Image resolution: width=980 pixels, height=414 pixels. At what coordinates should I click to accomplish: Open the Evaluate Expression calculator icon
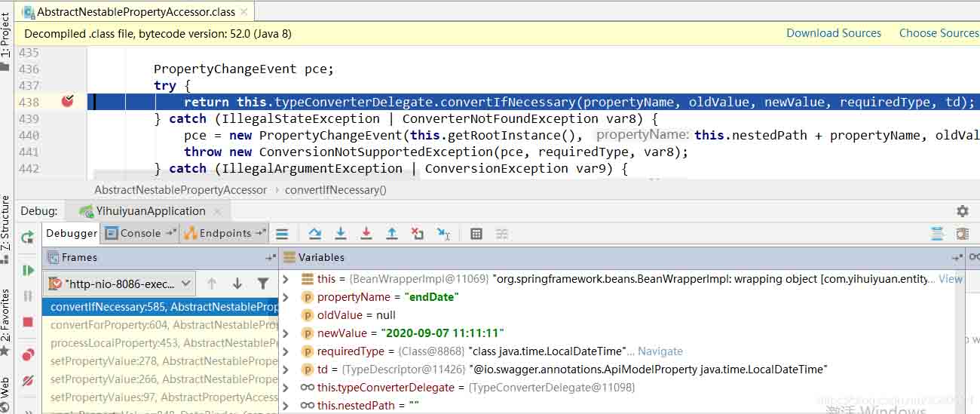click(476, 234)
